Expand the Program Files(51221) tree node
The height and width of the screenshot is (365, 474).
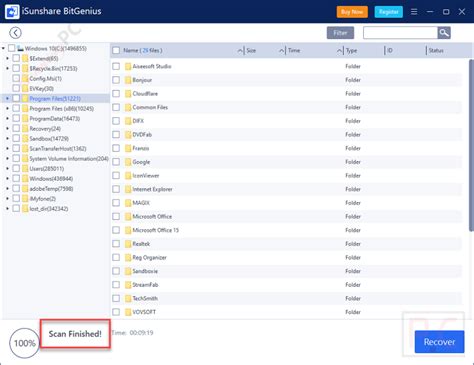[7, 98]
